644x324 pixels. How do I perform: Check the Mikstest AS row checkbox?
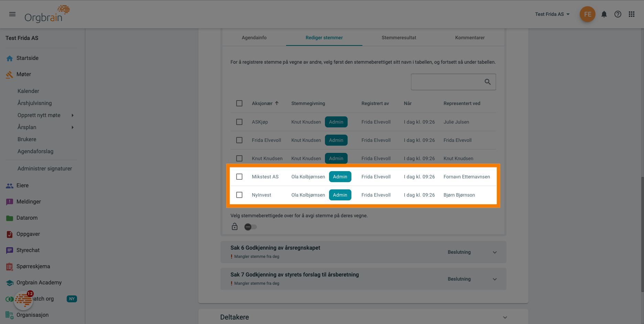239,177
